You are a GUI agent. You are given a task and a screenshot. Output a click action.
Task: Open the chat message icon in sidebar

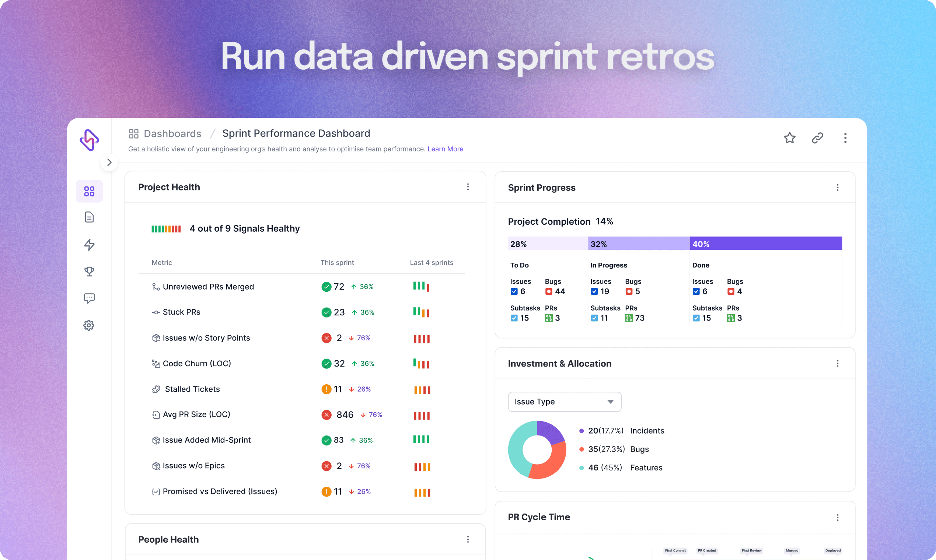coord(89,298)
